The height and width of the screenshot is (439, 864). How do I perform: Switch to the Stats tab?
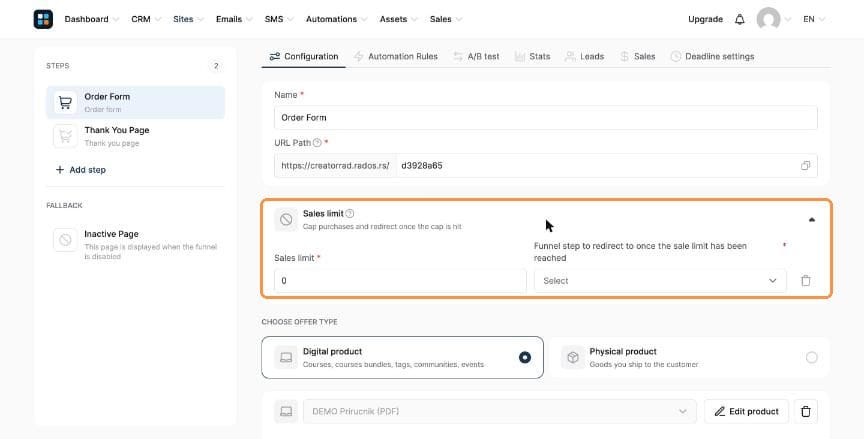pos(533,57)
